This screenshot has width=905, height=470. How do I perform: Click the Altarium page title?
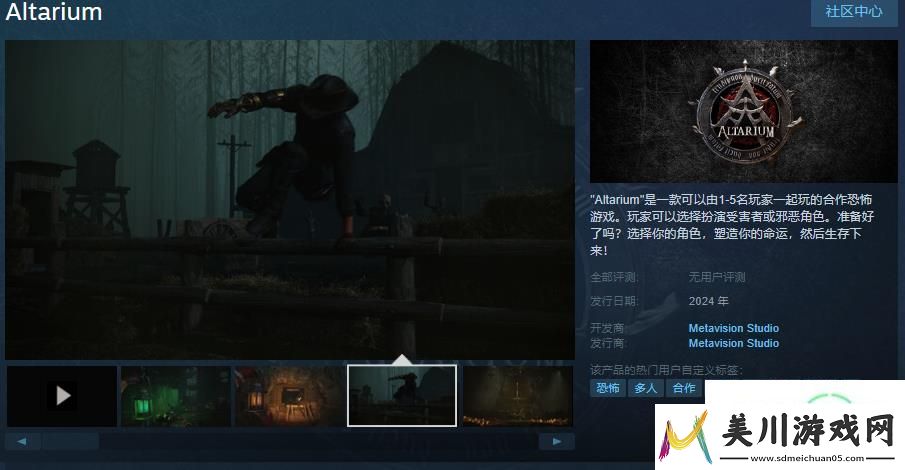click(x=54, y=12)
